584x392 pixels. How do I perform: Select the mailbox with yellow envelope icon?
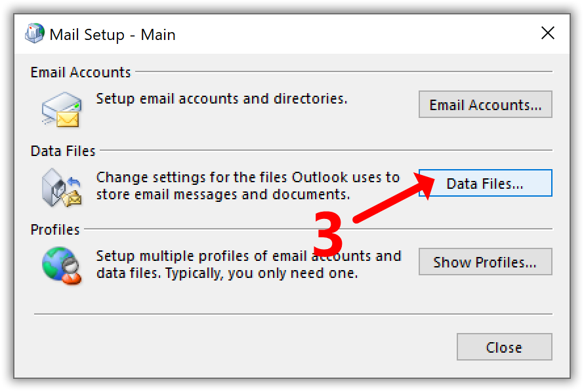pyautogui.click(x=62, y=109)
